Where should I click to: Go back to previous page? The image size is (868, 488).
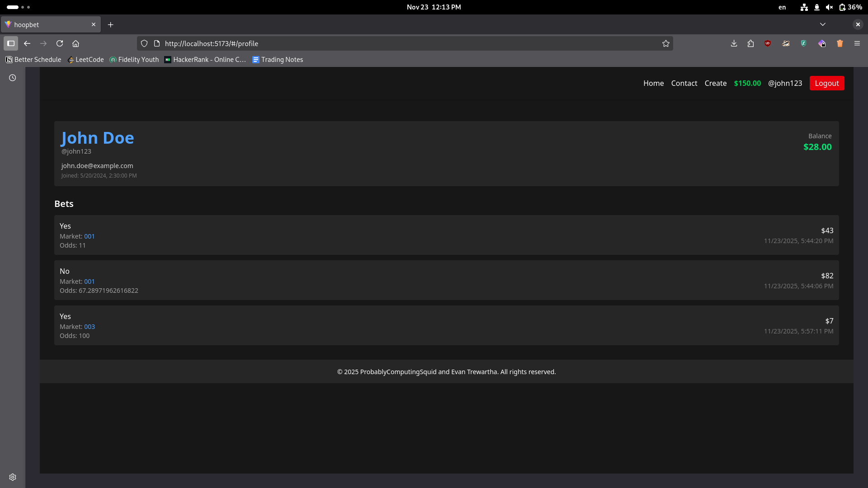pyautogui.click(x=27, y=43)
